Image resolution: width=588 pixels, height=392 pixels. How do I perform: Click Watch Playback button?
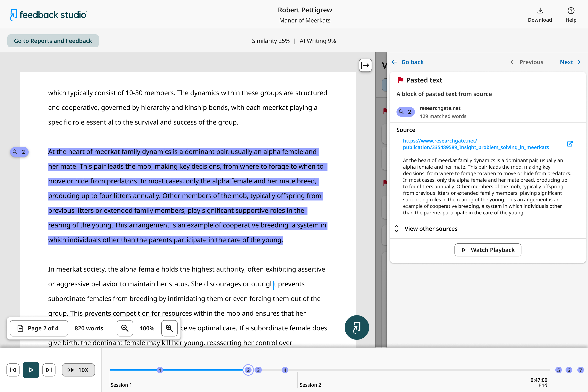click(x=488, y=250)
